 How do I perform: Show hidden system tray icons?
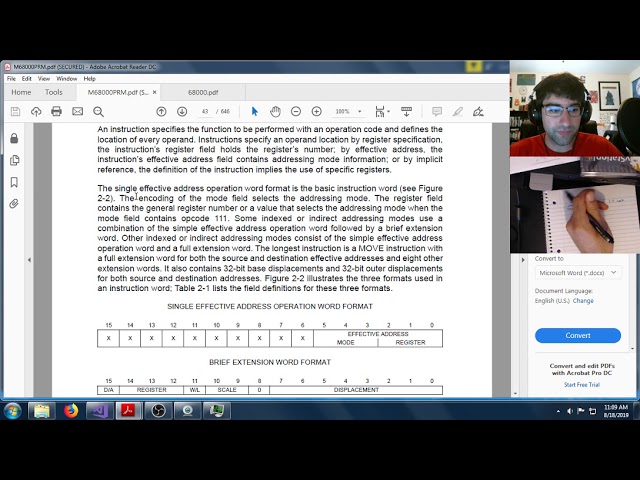pos(558,411)
